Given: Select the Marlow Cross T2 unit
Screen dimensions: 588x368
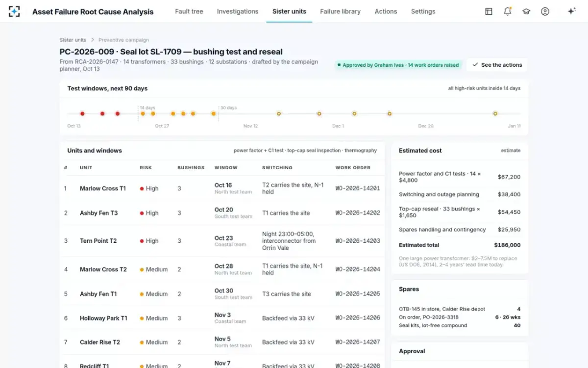Looking at the screenshot, I should (103, 269).
